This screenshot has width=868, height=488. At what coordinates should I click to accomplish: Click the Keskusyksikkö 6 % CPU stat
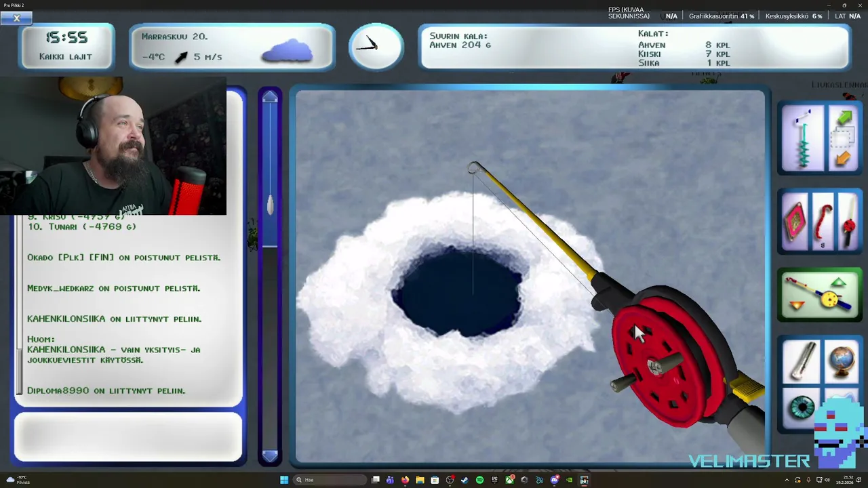coord(793,16)
